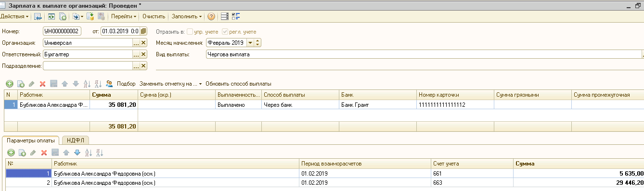Click the Работник column header in top table
The height and width of the screenshot is (191, 644).
tap(54, 95)
